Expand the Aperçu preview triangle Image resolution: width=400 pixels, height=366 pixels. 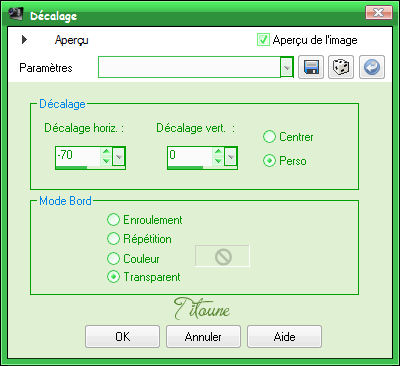pos(24,40)
